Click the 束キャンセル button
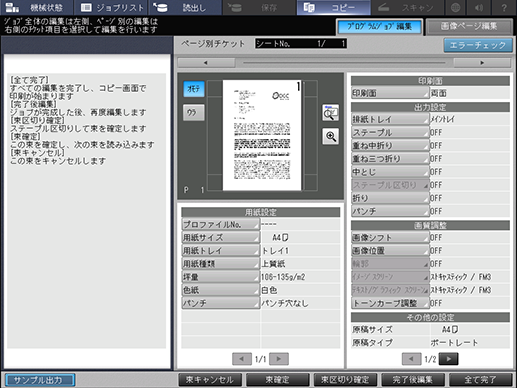This screenshot has width=517, height=388. pos(210,380)
